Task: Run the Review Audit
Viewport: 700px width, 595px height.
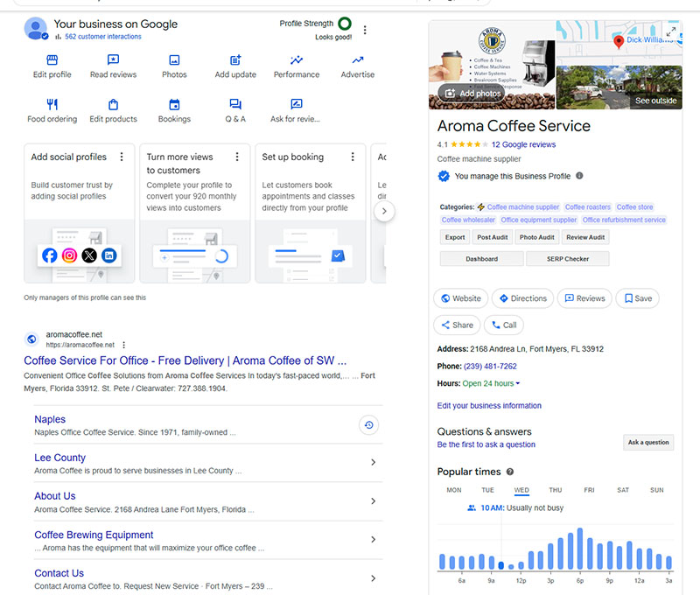Action: [x=585, y=237]
